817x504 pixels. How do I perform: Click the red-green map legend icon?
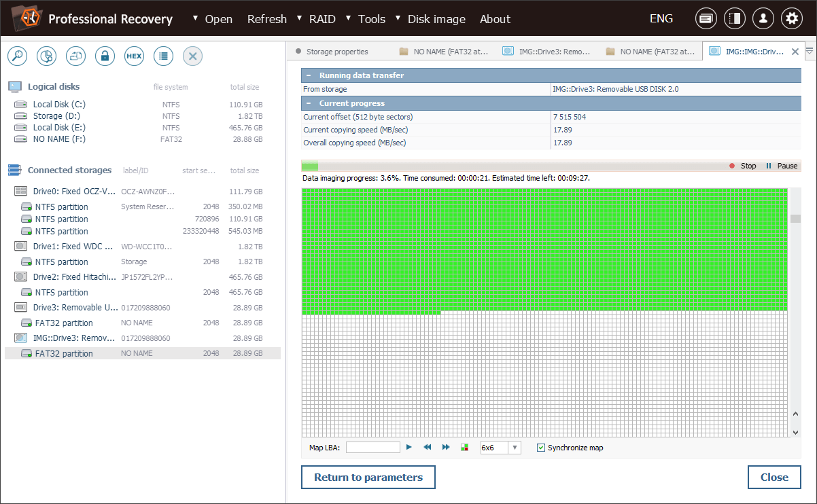click(x=465, y=448)
